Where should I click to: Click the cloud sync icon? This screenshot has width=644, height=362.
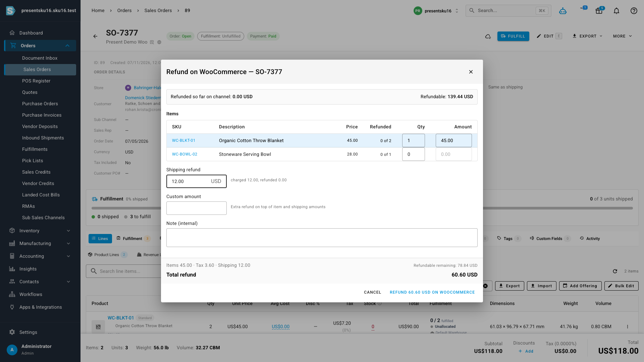[x=488, y=36]
